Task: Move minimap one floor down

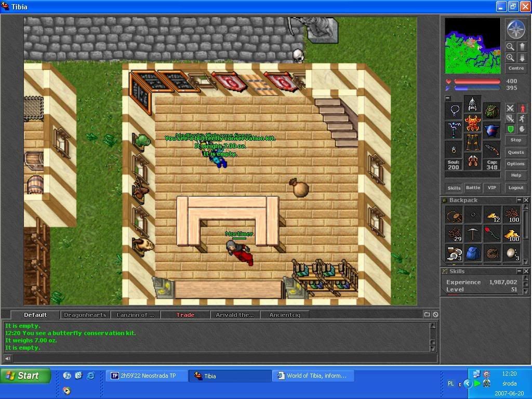Action: click(x=522, y=58)
